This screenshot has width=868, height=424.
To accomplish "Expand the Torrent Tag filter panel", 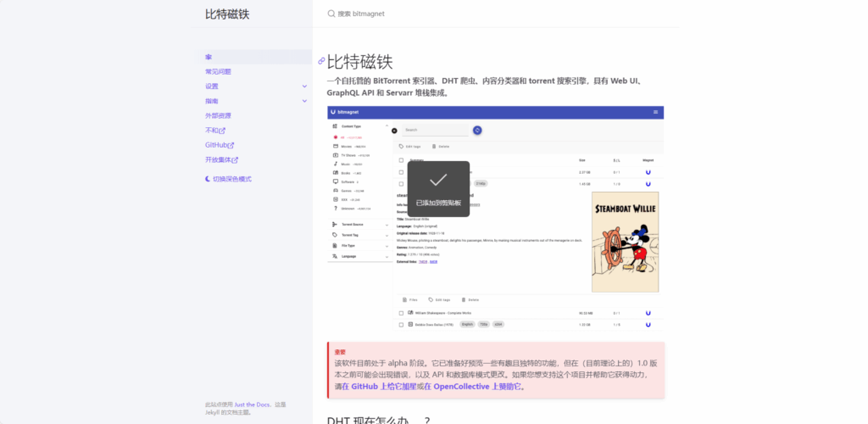I will click(360, 235).
